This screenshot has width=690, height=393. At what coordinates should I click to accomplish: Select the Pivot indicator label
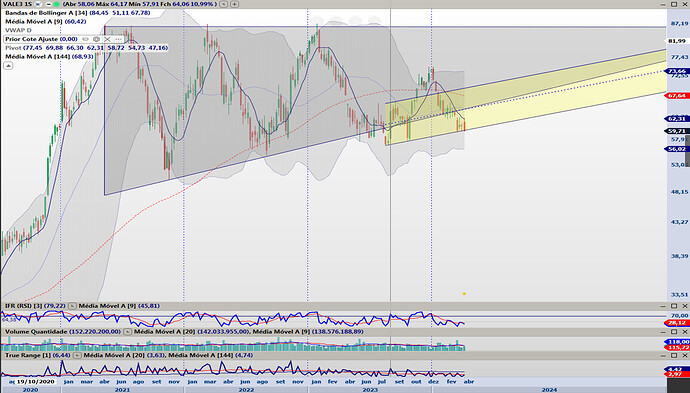pyautogui.click(x=13, y=48)
